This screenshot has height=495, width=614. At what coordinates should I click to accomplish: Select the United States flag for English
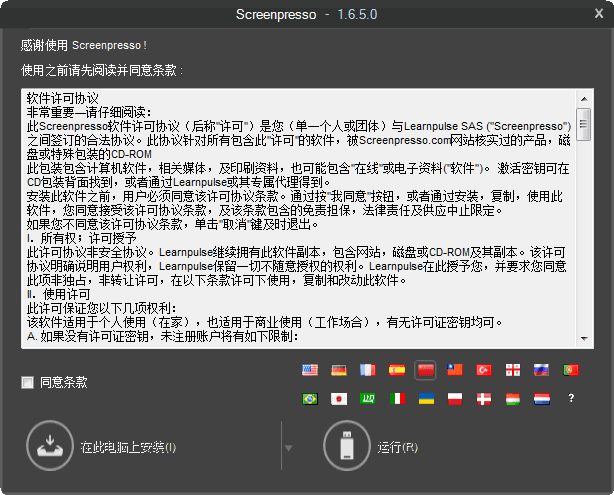tap(310, 370)
